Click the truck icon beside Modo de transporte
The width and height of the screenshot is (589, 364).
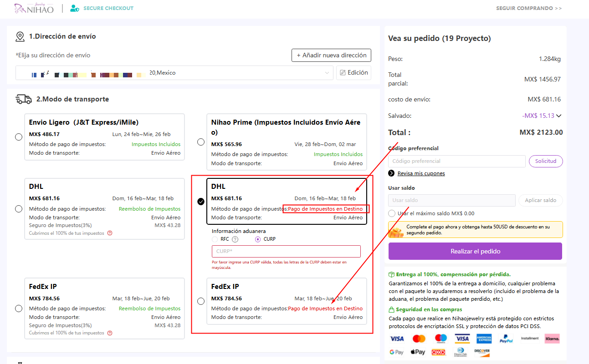[x=24, y=99]
